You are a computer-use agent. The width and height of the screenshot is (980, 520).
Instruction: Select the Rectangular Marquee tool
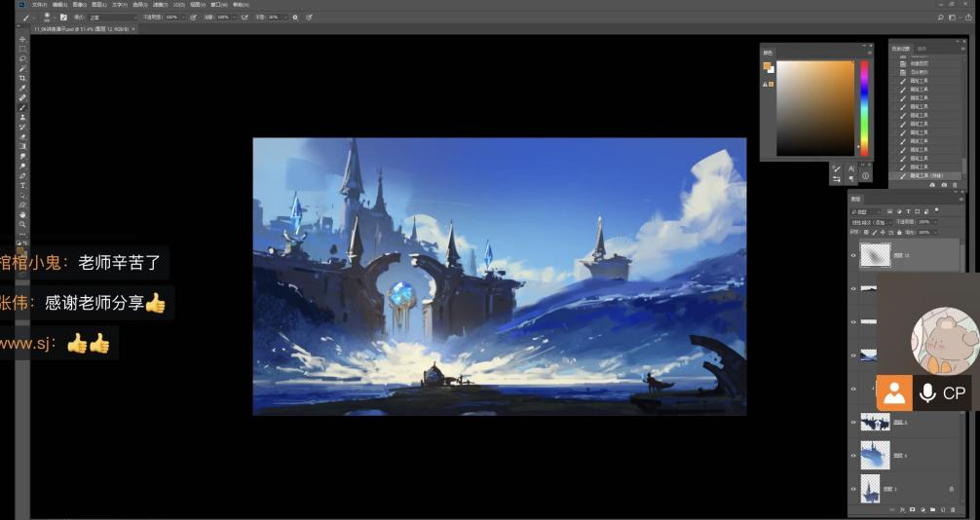coord(22,49)
